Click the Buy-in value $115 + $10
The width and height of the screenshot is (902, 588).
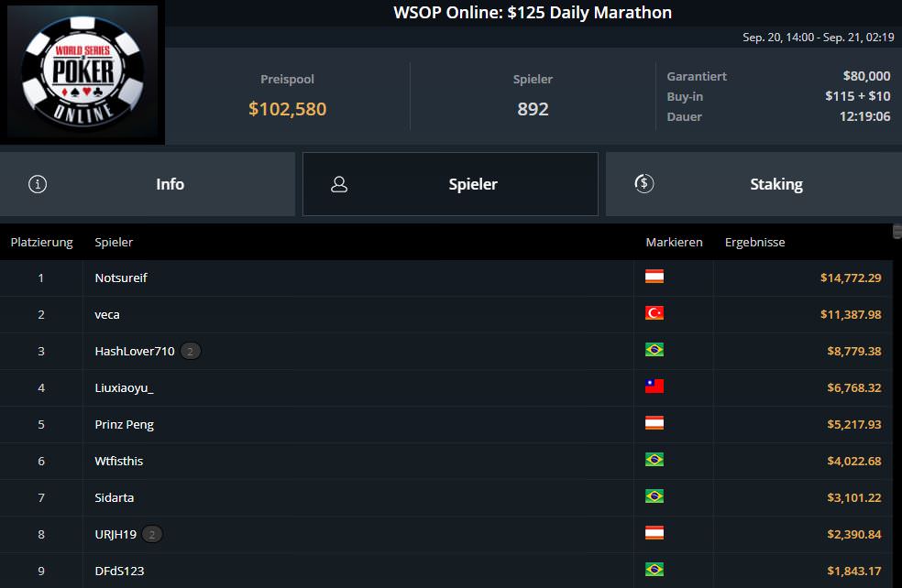(858, 96)
